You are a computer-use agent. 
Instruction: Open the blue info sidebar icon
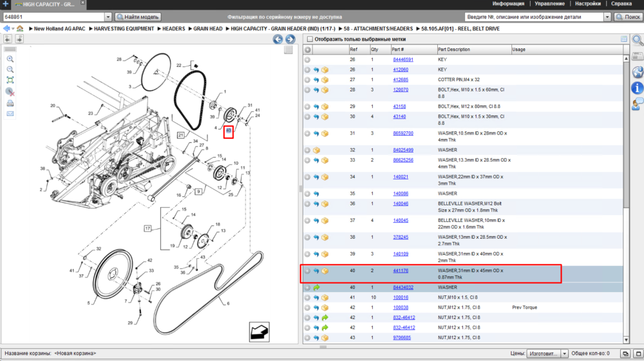pyautogui.click(x=638, y=88)
